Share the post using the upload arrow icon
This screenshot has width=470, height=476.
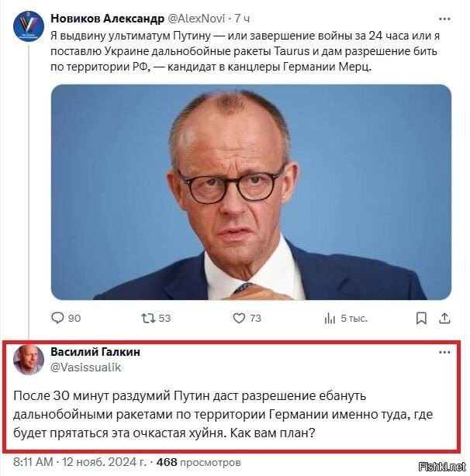click(x=444, y=318)
